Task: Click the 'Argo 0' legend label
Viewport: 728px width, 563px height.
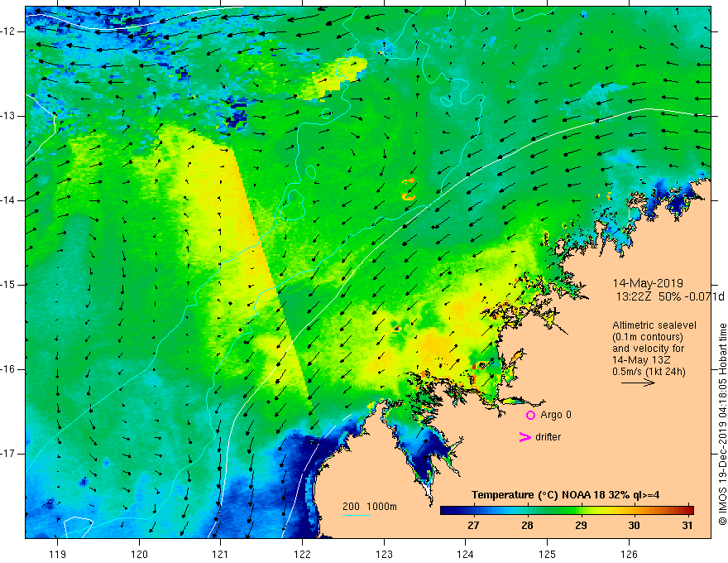Action: 556,415
